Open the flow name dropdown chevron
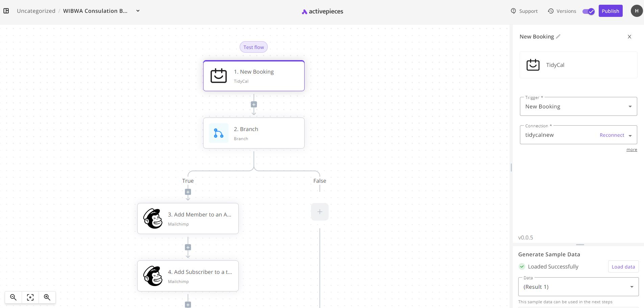Viewport: 644px width, 308px height. [x=138, y=11]
